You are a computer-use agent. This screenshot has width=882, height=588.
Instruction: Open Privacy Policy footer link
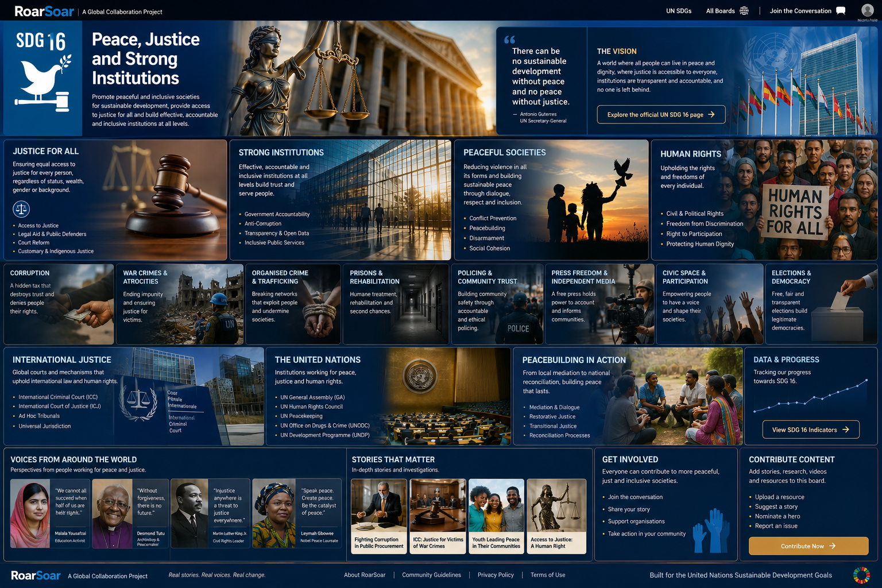click(496, 575)
